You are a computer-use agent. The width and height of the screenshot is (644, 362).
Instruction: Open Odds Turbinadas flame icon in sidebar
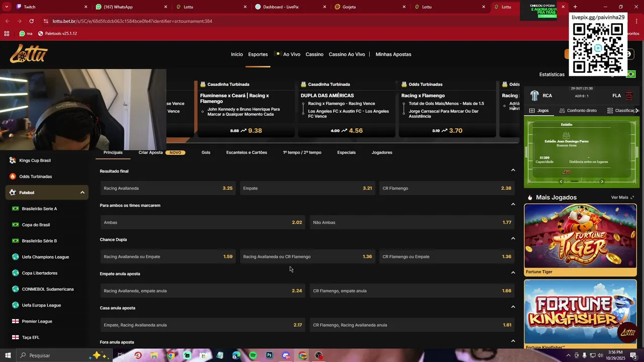coord(13,176)
